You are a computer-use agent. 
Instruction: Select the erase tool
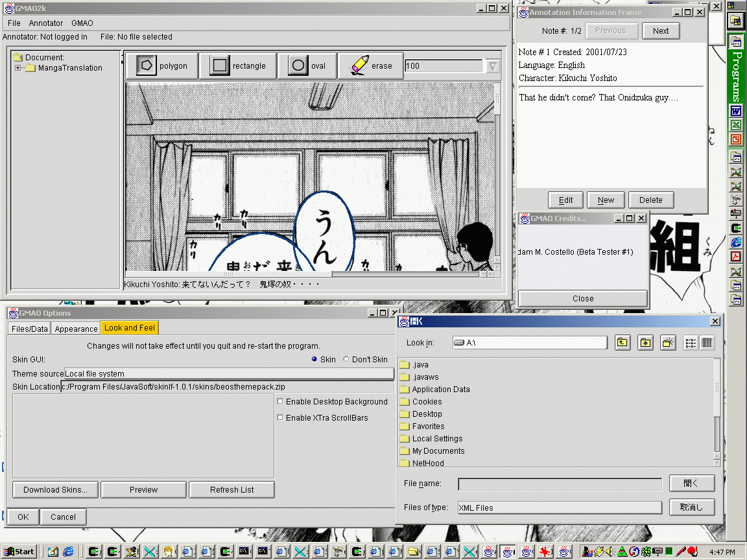click(371, 65)
